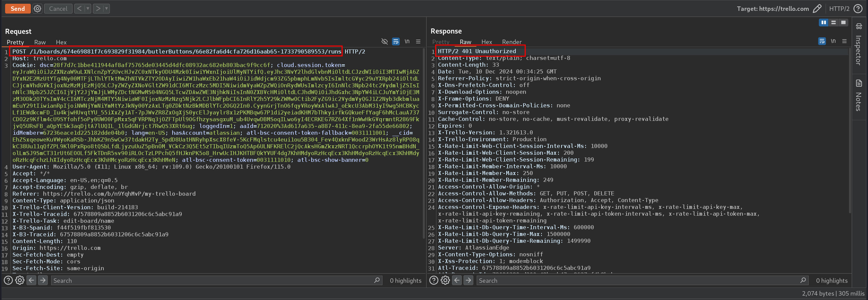Jump to next Request search match

[43, 280]
